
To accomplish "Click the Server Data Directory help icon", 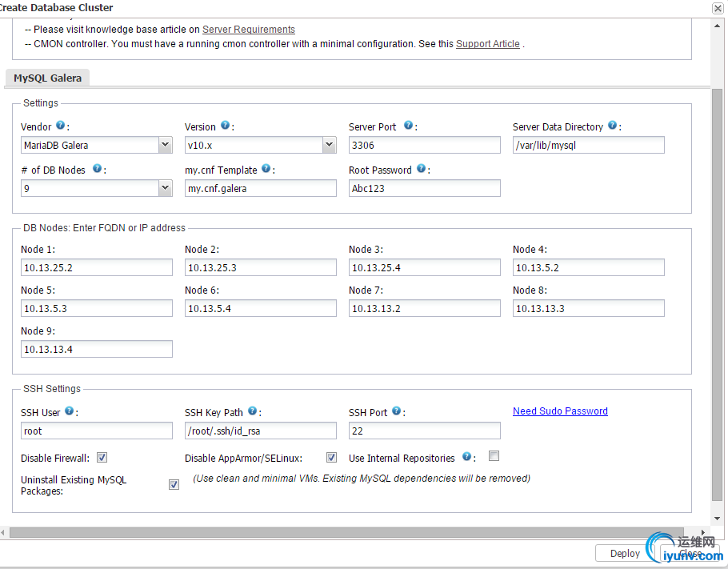I will pos(612,126).
